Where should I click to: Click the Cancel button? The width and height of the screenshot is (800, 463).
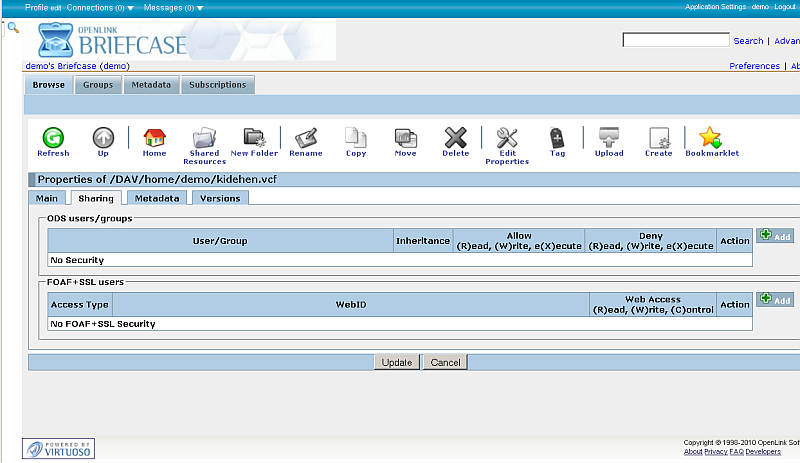445,362
